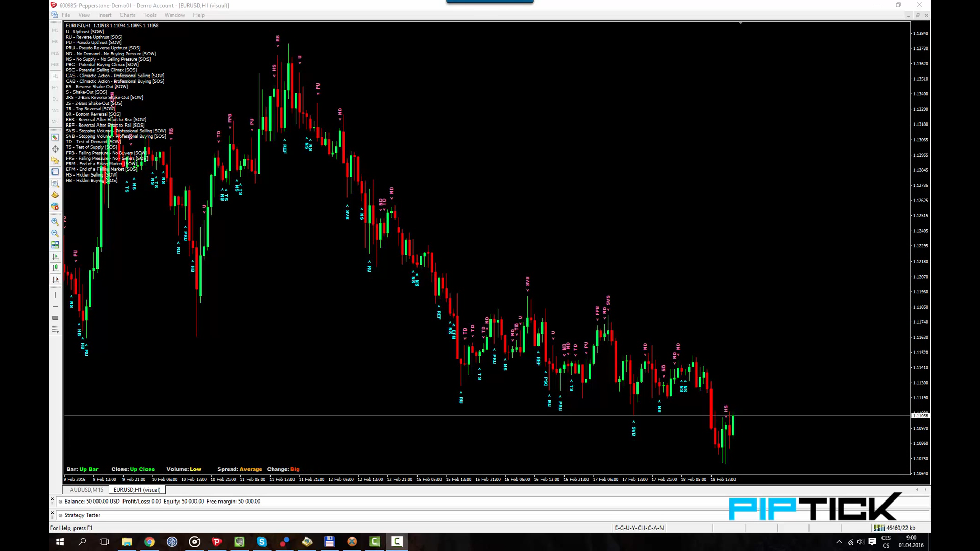
Task: Switch to the H4 timeframe
Action: click(x=55, y=87)
